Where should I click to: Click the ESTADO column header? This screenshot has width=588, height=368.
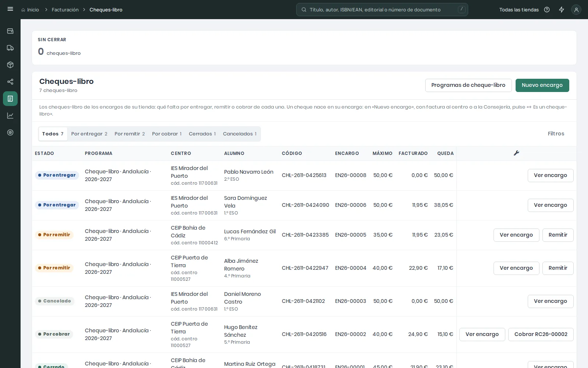tap(44, 153)
